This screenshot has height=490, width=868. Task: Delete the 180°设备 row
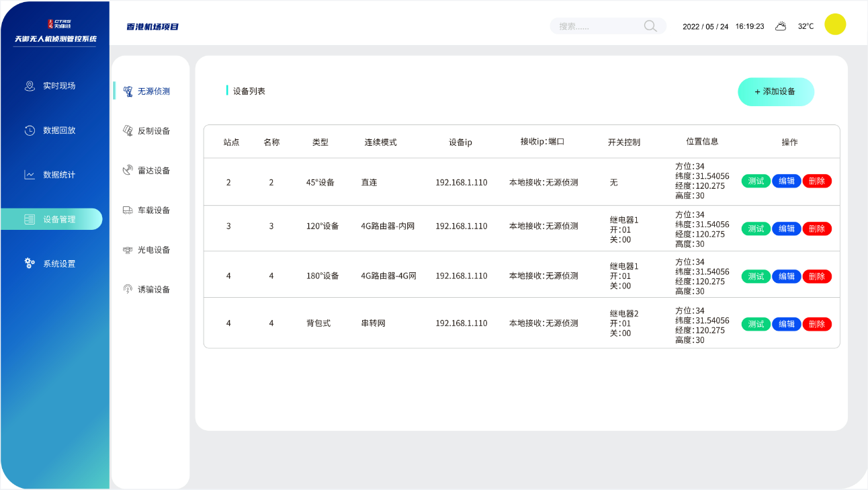[x=817, y=276]
